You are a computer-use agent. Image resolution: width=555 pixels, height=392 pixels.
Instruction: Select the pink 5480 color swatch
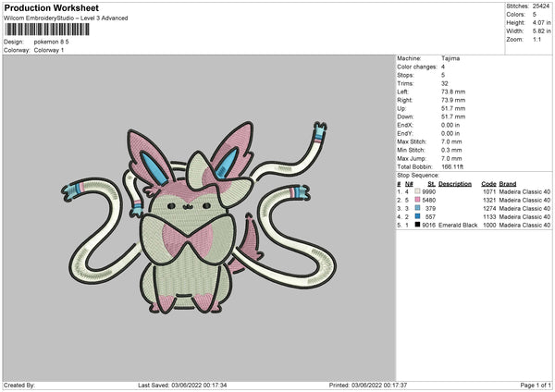click(x=418, y=200)
